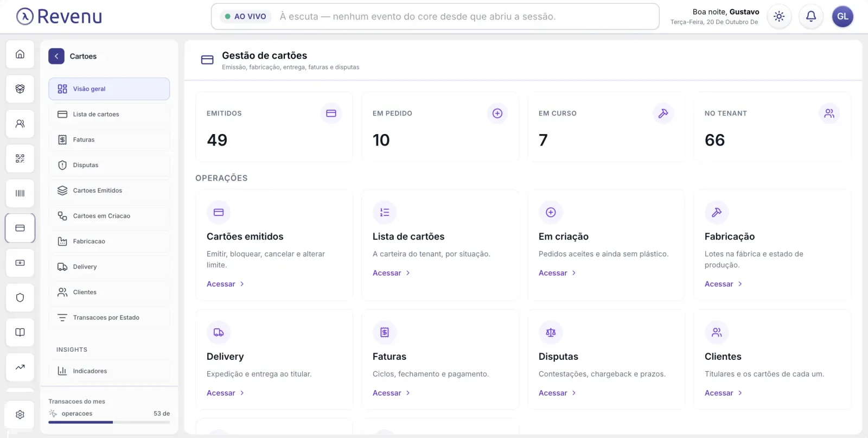The height and width of the screenshot is (438, 868).
Task: Click Acessar under Em criação
Action: [x=558, y=273]
